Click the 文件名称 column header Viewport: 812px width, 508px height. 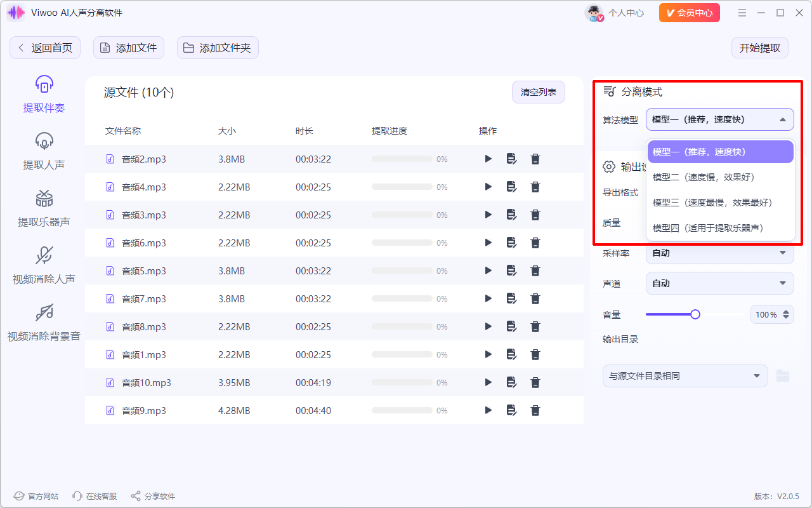click(x=123, y=131)
